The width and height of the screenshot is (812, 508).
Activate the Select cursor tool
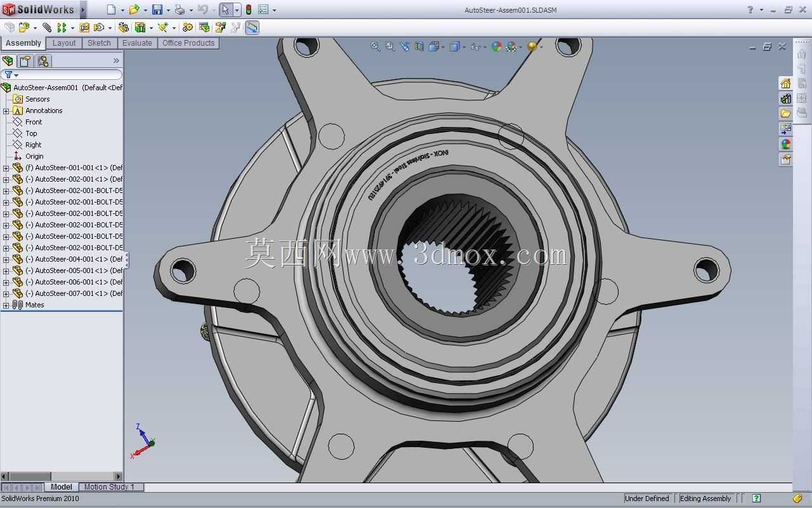click(x=225, y=10)
